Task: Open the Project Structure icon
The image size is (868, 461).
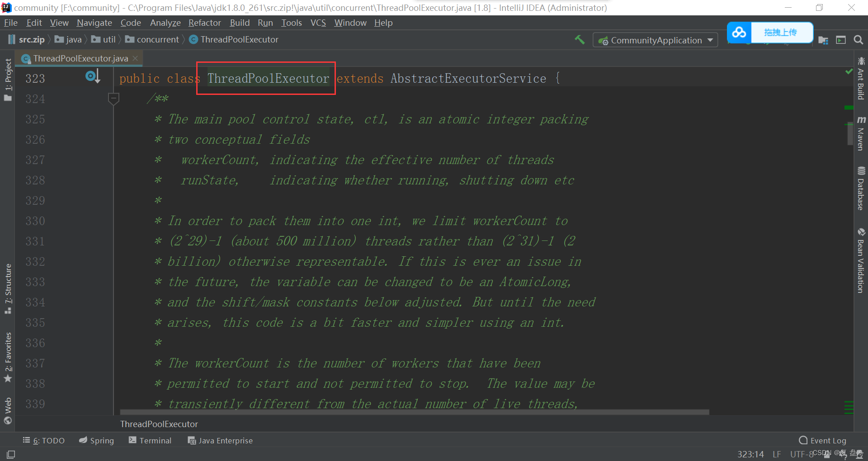Action: (823, 40)
